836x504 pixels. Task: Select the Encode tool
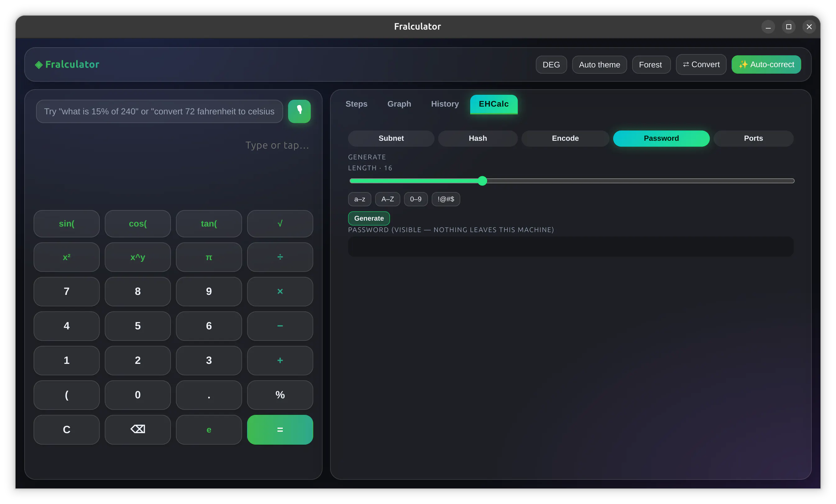point(565,138)
